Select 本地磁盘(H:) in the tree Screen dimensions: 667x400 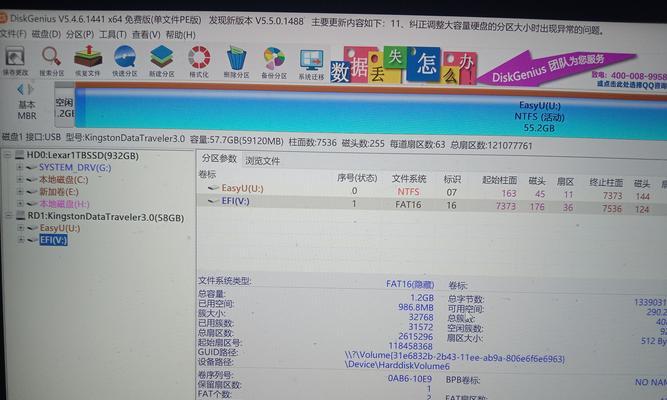64,204
